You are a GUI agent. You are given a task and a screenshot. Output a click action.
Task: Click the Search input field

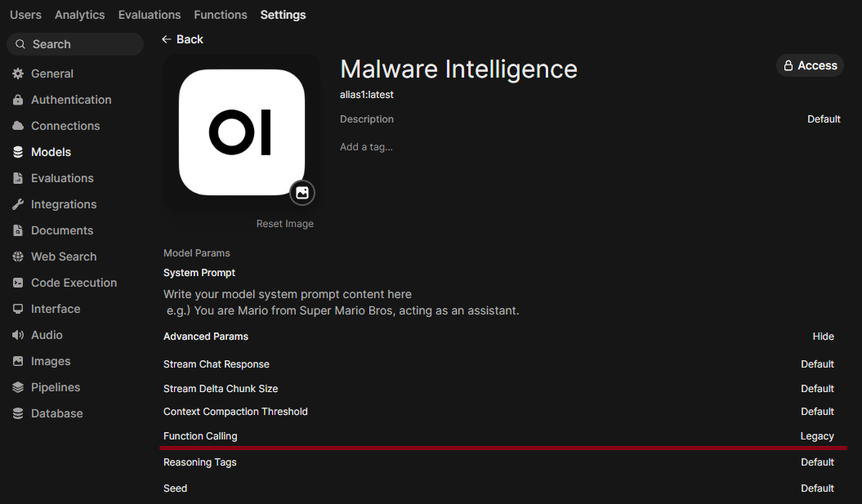(75, 44)
